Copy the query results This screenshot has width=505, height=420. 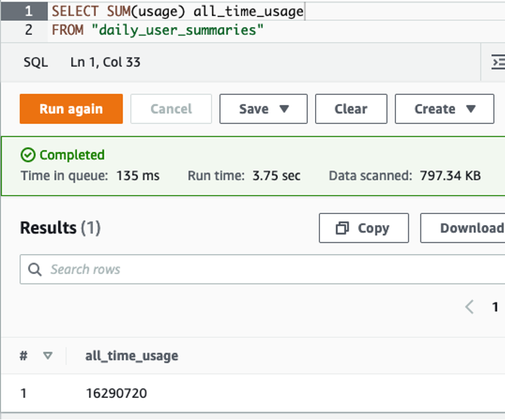(364, 228)
